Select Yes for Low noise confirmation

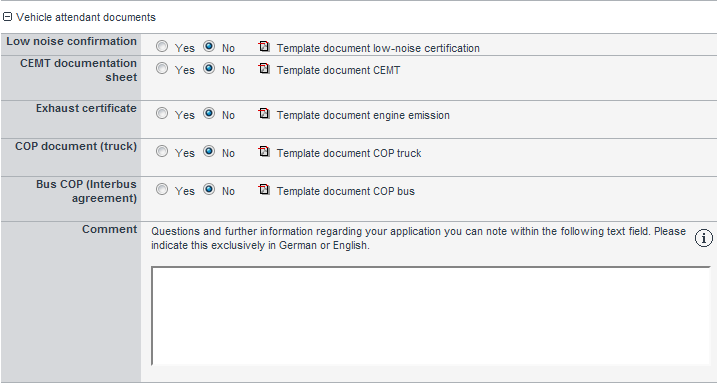162,46
